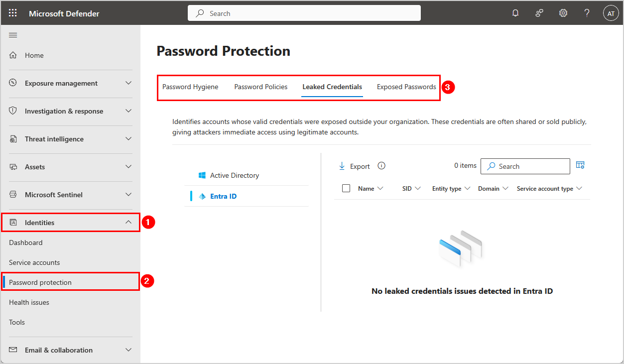Click the info icon next to Export

tap(381, 165)
